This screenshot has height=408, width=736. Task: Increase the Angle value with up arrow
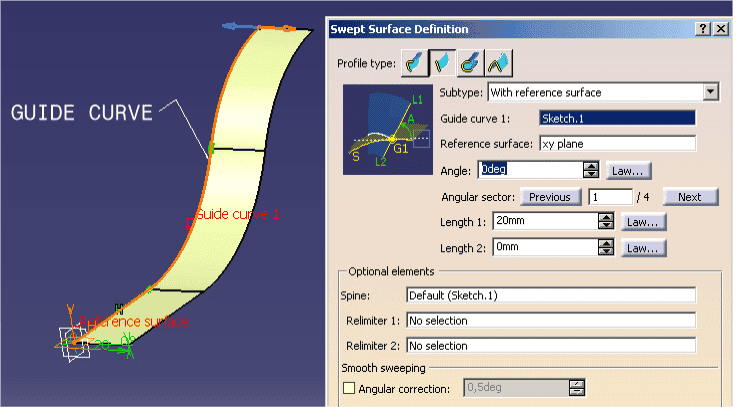pos(591,166)
